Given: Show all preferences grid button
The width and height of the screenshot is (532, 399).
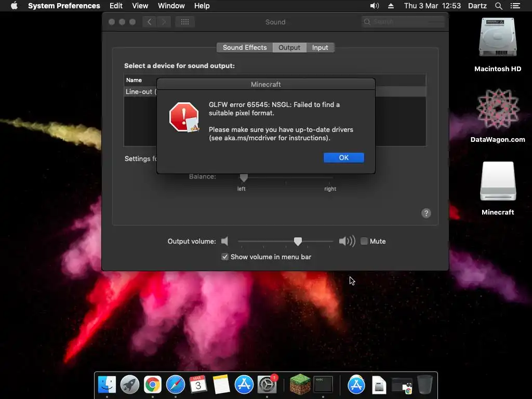Looking at the screenshot, I should [185, 22].
